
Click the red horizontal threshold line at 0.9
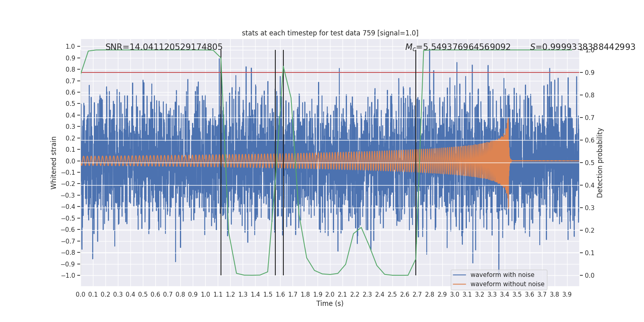[x=330, y=72]
